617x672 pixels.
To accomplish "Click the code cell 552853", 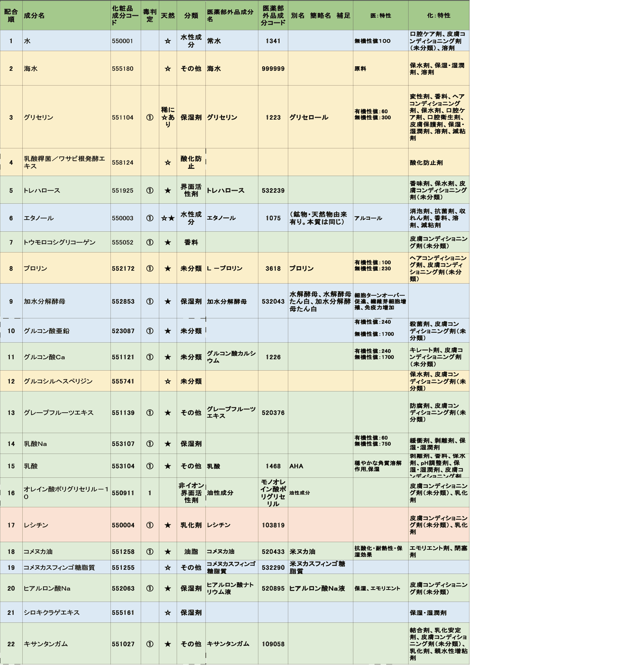I will coord(126,301).
